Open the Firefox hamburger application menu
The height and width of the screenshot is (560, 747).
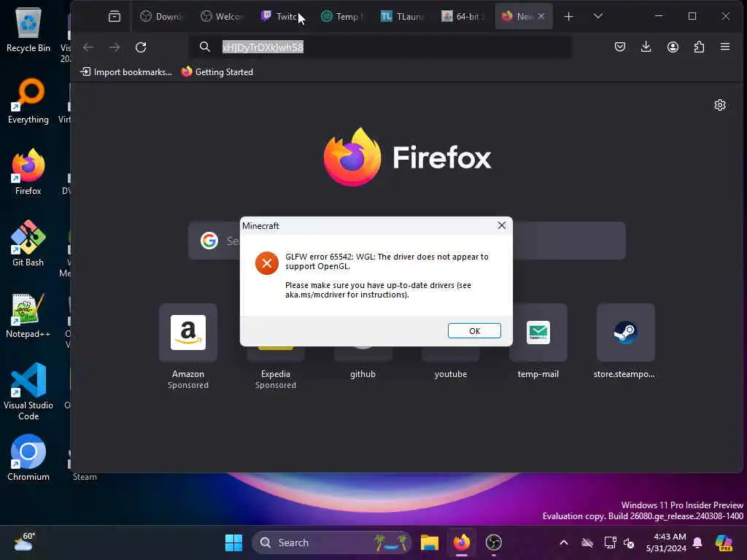(725, 47)
